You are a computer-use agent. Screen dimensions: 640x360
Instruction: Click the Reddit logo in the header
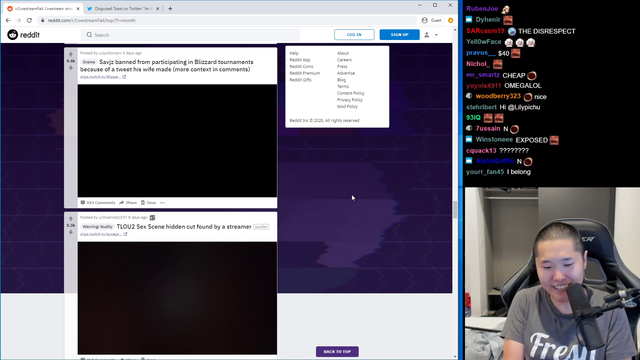coord(23,35)
